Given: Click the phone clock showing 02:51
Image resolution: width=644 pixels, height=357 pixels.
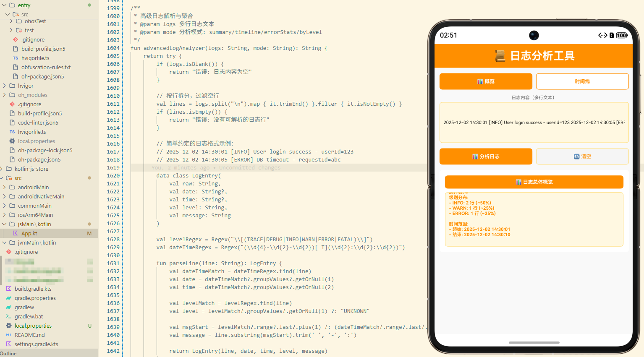Looking at the screenshot, I should click(448, 35).
